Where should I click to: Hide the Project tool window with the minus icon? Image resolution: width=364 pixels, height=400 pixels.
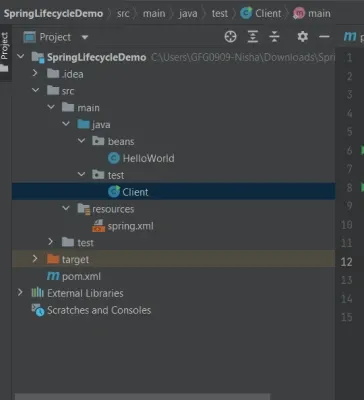[x=324, y=37]
